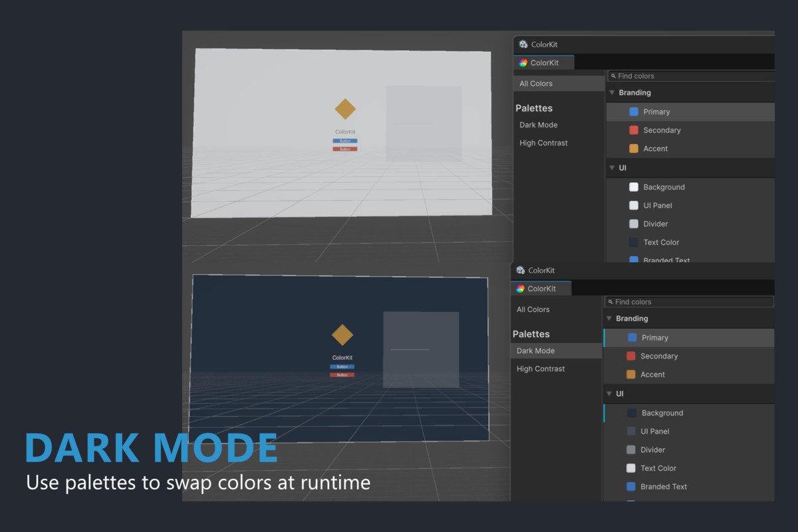The height and width of the screenshot is (532, 798).
Task: Click the magnifier icon in the Find colors field
Action: coord(614,76)
